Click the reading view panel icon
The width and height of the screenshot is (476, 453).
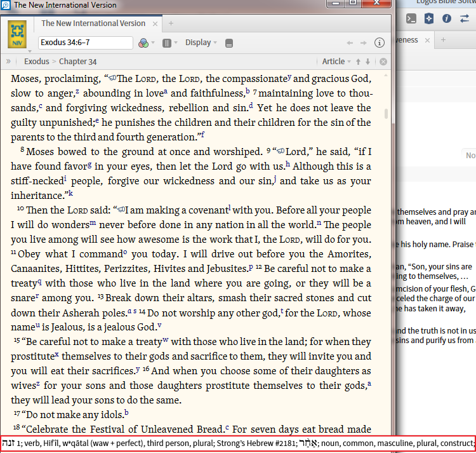[229, 43]
